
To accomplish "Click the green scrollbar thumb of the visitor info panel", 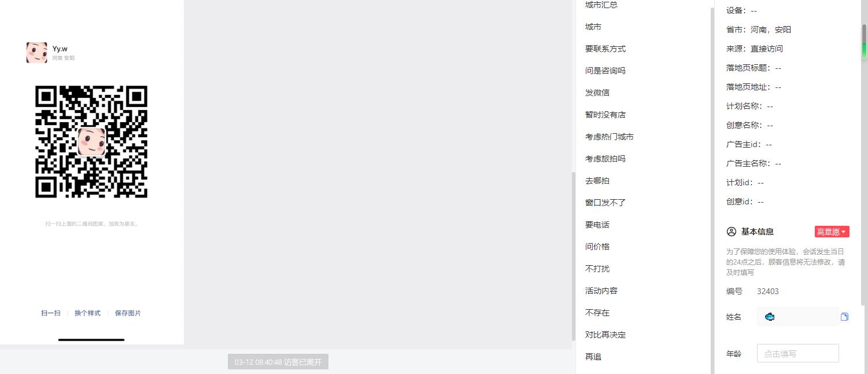I will 865,42.
